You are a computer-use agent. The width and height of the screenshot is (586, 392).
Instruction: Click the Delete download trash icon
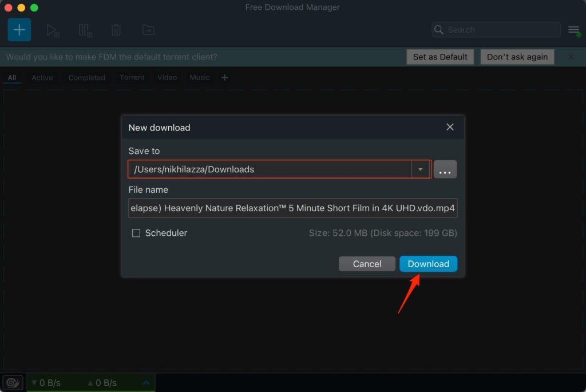(116, 29)
